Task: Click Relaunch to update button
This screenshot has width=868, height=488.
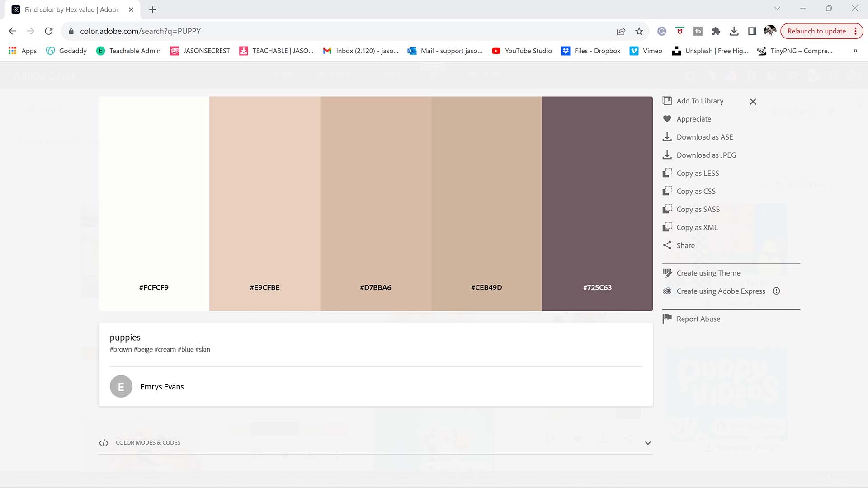Action: click(x=816, y=31)
